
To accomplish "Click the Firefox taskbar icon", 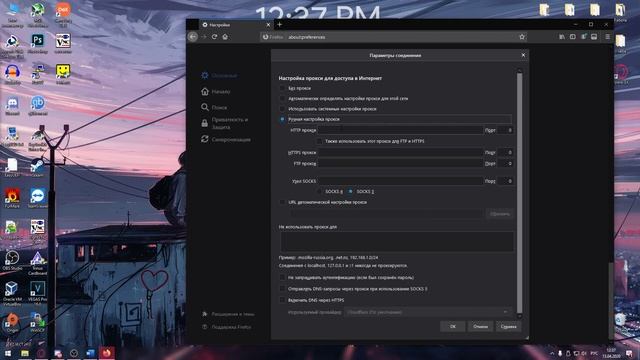I will click(x=107, y=353).
